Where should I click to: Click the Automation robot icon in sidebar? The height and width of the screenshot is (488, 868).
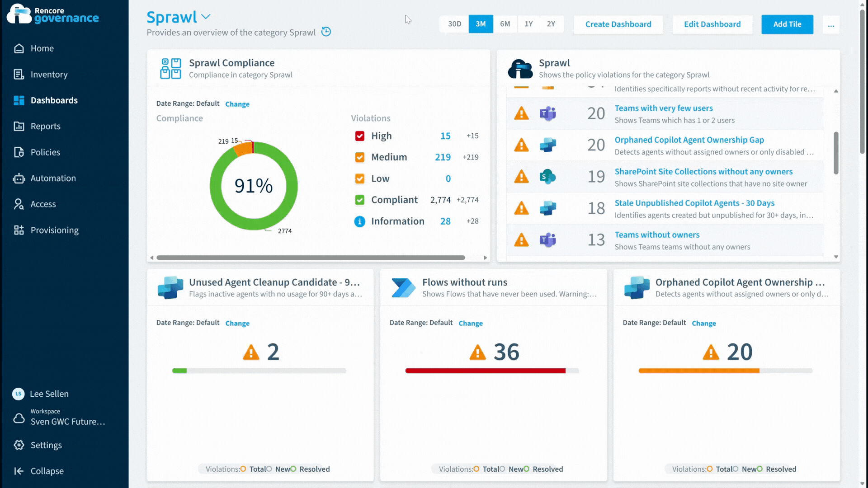coord(19,178)
